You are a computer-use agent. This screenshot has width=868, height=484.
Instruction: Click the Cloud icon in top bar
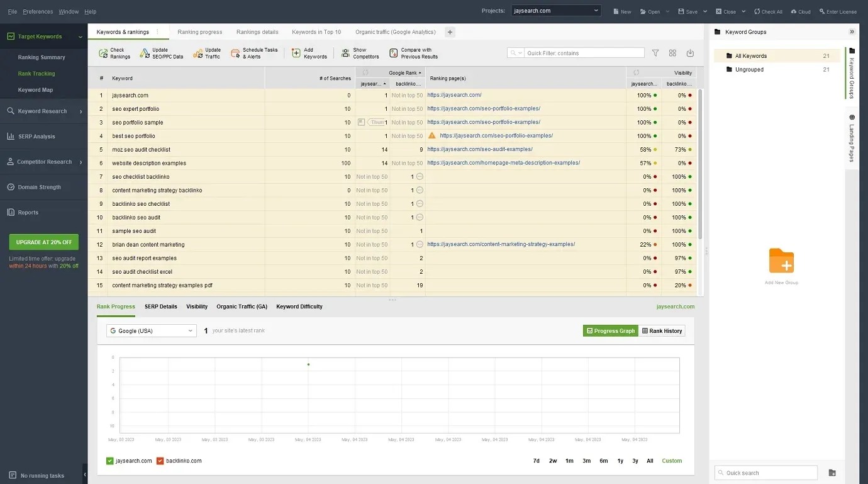(794, 11)
